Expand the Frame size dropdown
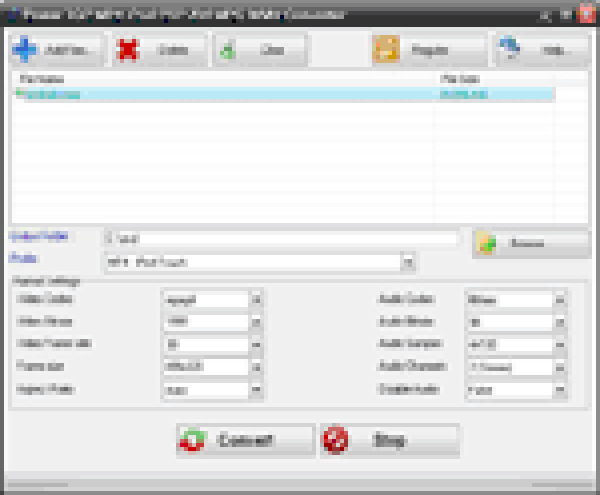The width and height of the screenshot is (600, 495). tap(256, 367)
